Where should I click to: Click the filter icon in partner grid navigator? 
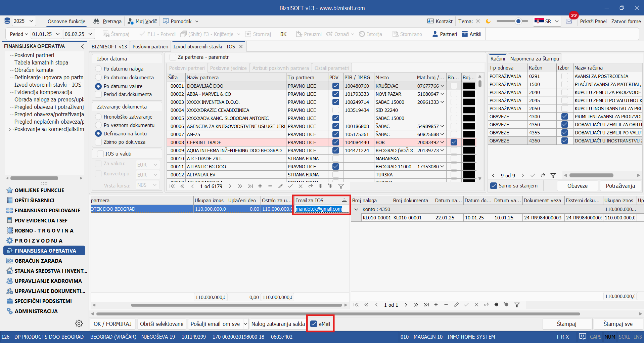coord(341,186)
